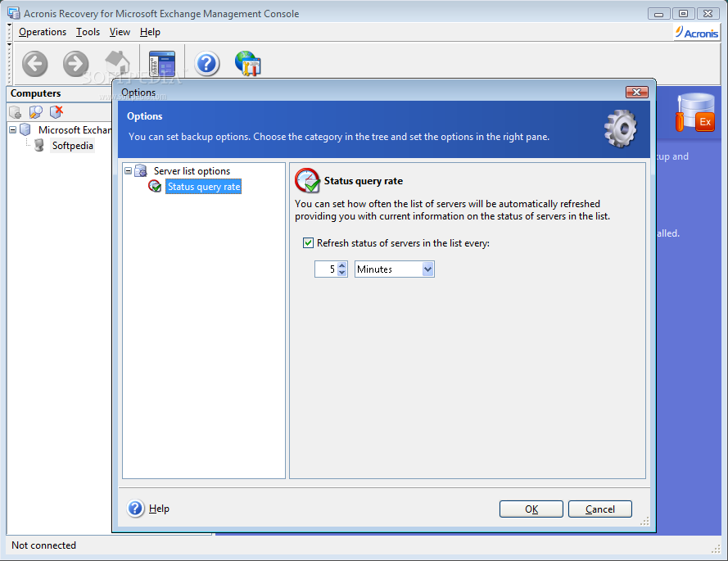The height and width of the screenshot is (561, 728).
Task: Click the console view layout toolbar icon
Action: [162, 64]
